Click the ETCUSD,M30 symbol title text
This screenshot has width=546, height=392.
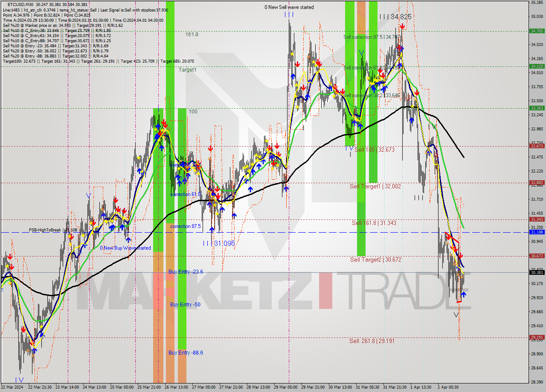[20, 5]
